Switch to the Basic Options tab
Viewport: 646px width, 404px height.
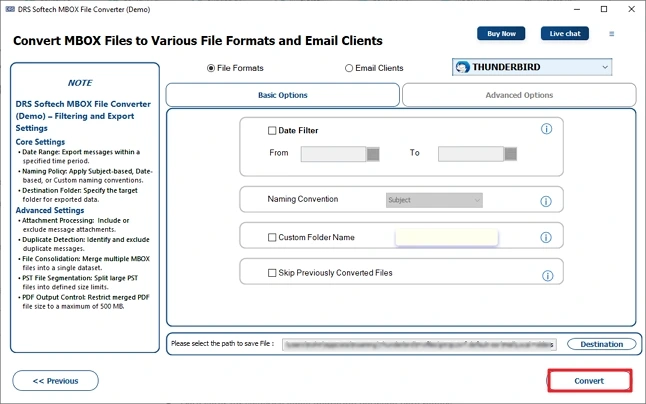point(283,95)
